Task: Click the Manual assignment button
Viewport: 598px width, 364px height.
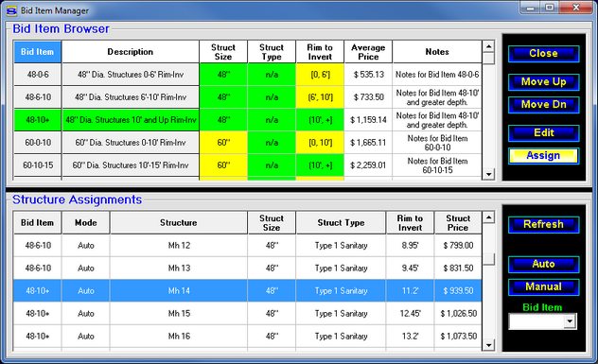Action: 543,287
